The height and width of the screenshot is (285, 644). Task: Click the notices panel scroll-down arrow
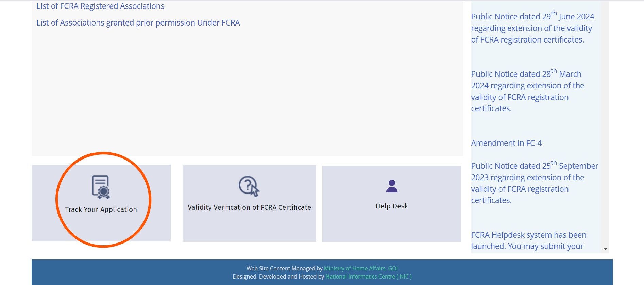tap(605, 249)
